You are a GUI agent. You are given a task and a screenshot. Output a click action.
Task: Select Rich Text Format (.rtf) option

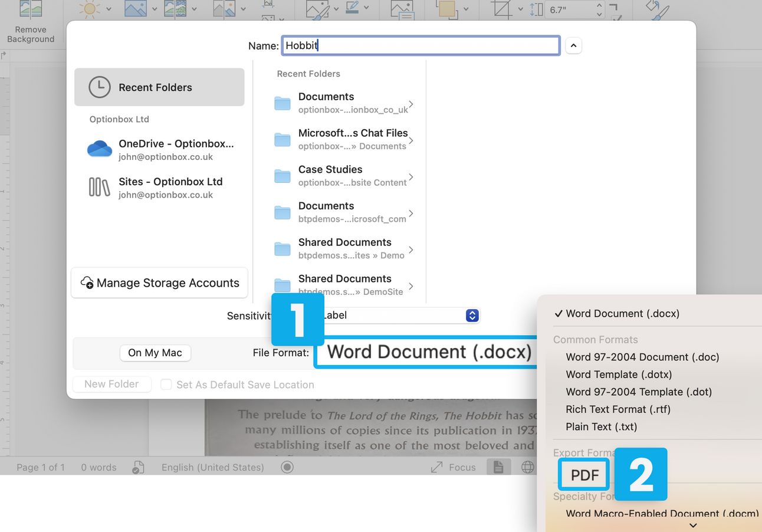618,409
